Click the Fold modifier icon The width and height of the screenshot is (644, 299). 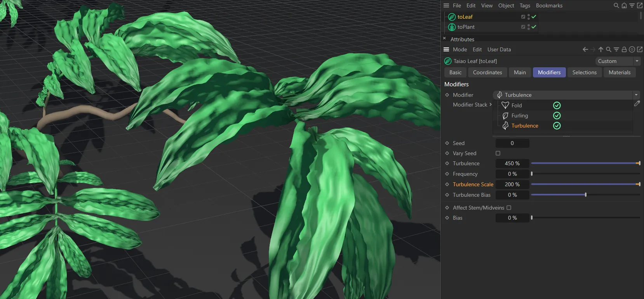pos(505,105)
